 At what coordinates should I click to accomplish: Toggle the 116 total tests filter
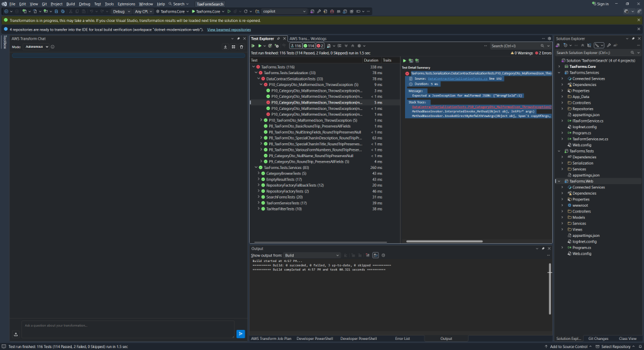point(296,46)
